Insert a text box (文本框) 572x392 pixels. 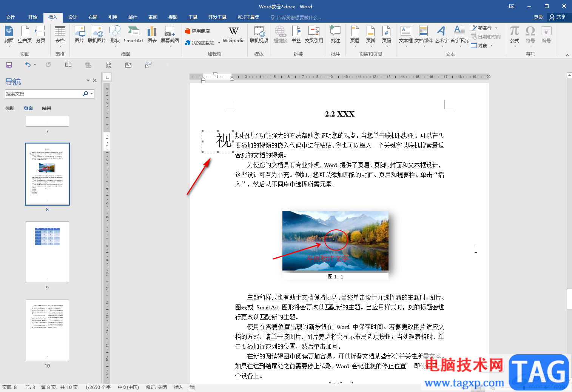tap(406, 36)
